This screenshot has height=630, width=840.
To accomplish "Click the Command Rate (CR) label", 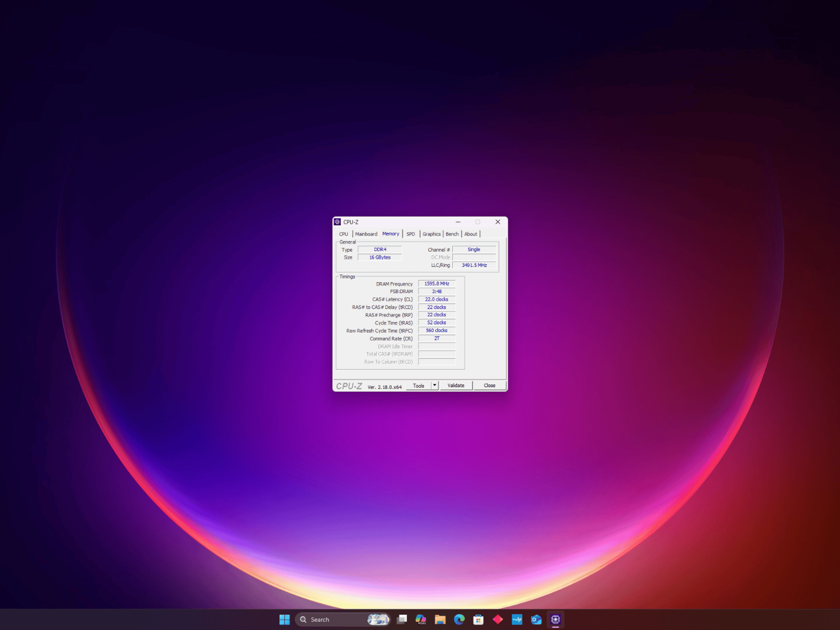I will [x=391, y=339].
